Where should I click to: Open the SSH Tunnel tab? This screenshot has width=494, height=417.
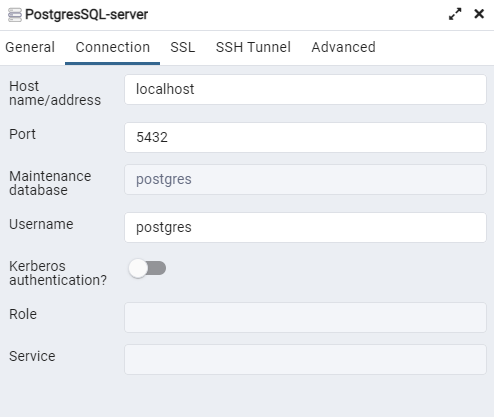pyautogui.click(x=253, y=47)
